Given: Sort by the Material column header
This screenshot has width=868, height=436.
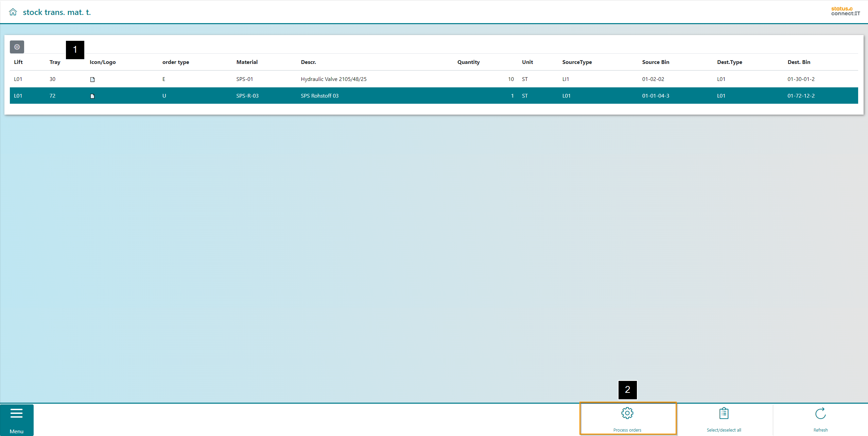Looking at the screenshot, I should (x=247, y=62).
